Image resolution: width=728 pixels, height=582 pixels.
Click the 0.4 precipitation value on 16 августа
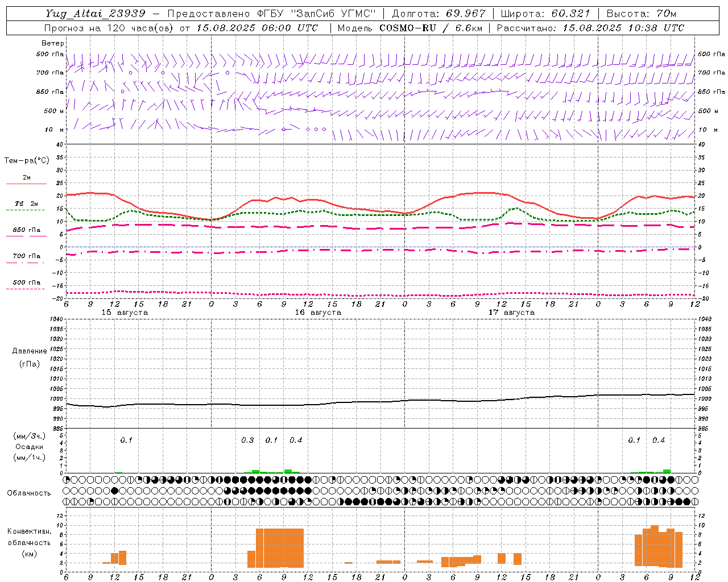296,440
